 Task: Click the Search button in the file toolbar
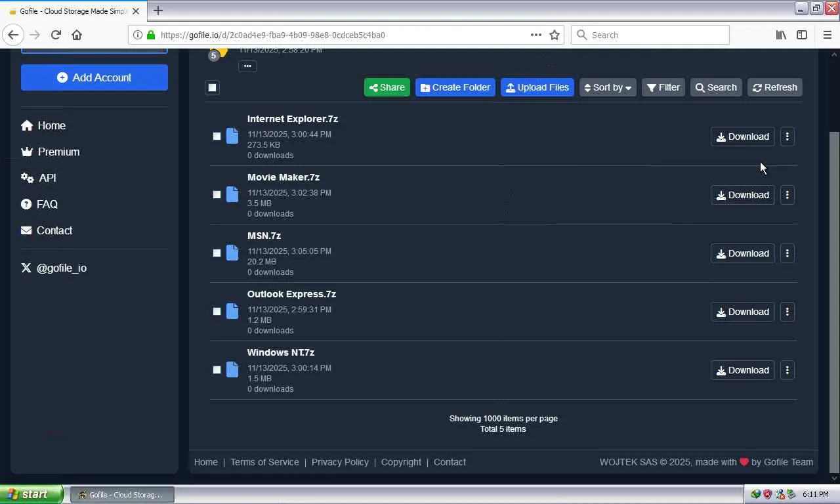coord(716,87)
